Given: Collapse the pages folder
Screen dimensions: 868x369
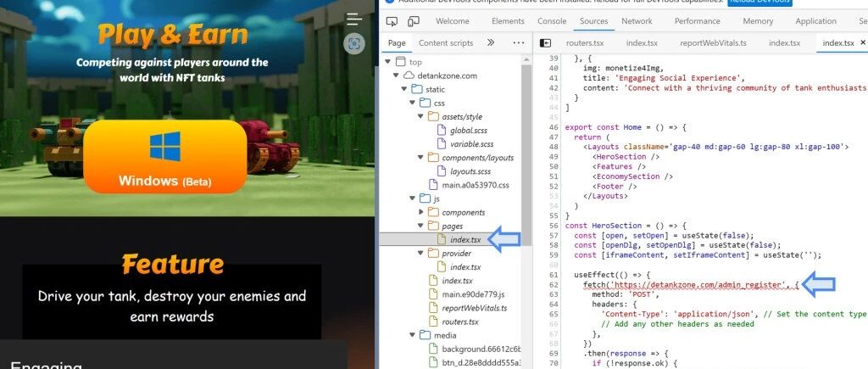Looking at the screenshot, I should click(420, 226).
